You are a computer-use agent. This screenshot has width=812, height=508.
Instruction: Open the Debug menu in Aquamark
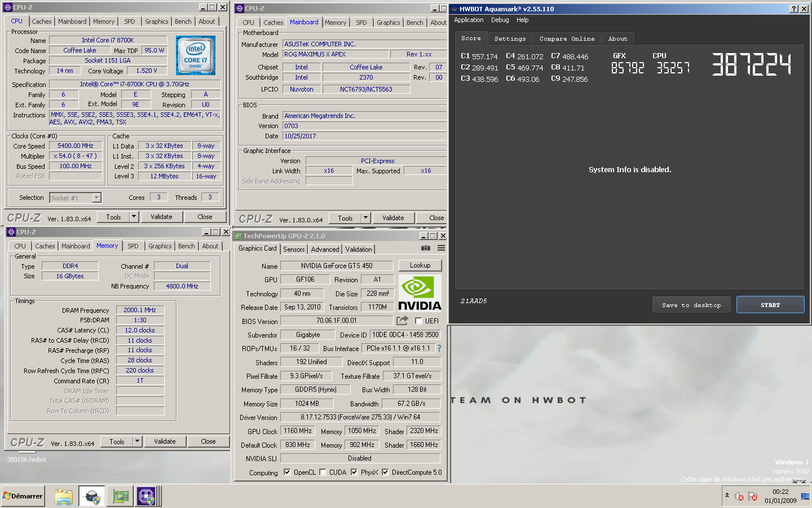[500, 20]
